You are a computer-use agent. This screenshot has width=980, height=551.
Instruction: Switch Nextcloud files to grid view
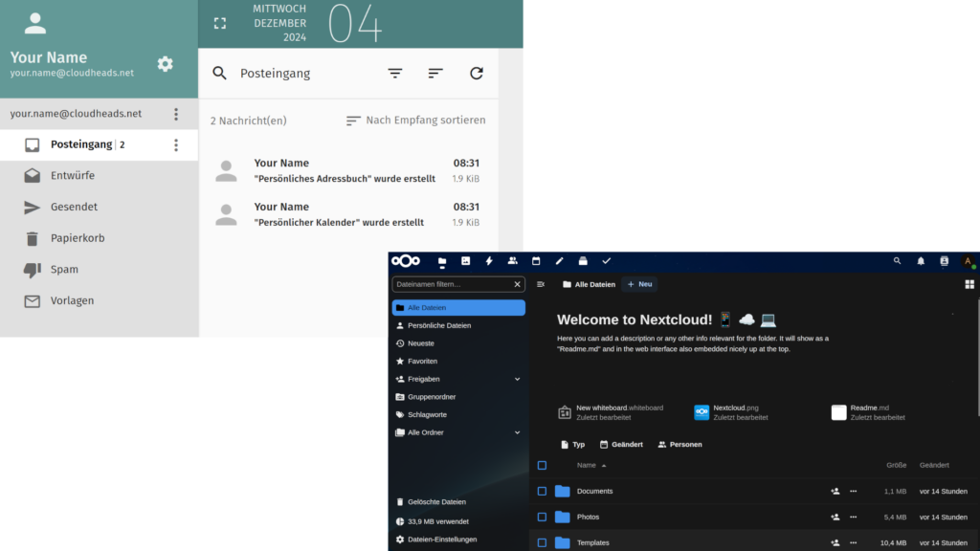(969, 284)
